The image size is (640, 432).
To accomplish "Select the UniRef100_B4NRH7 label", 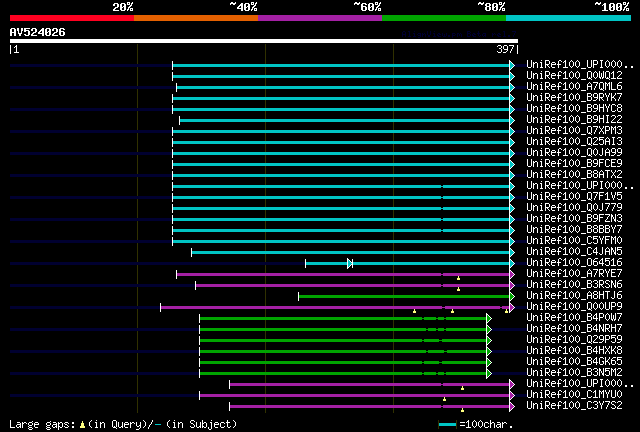I will click(x=574, y=329).
